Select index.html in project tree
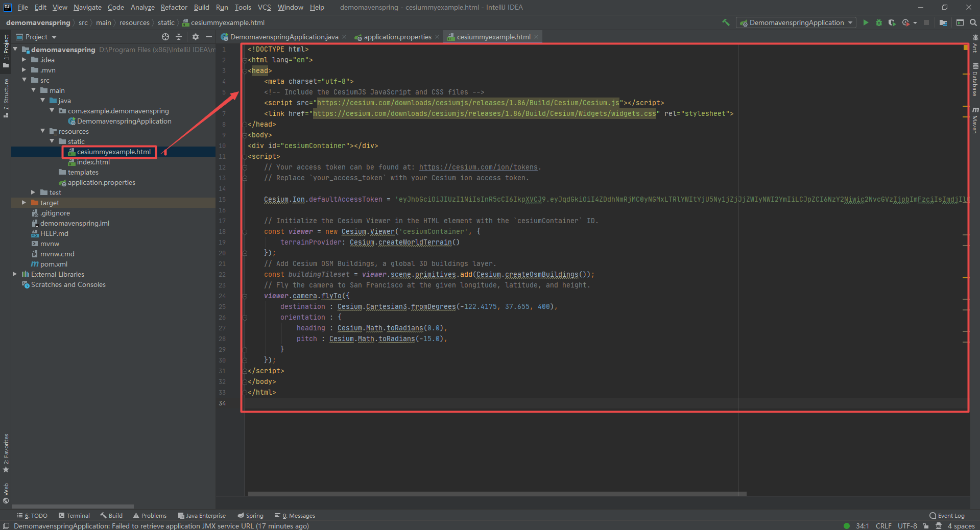The width and height of the screenshot is (980, 530). [93, 162]
